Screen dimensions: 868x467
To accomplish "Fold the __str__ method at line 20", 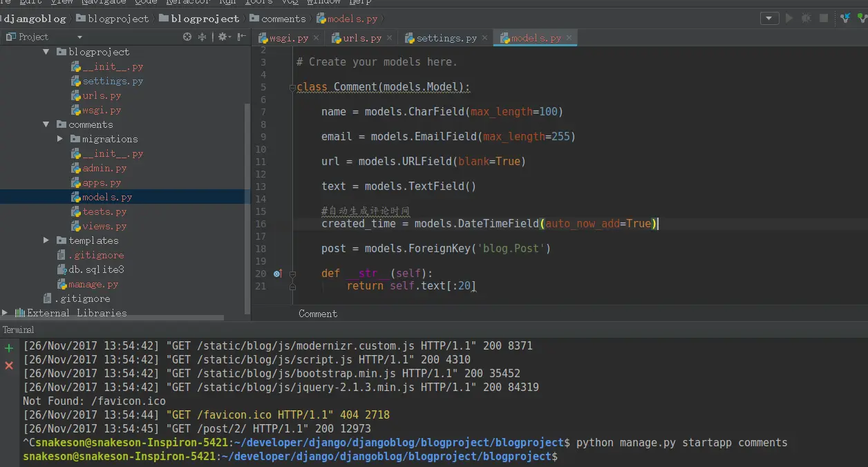I will pos(292,274).
